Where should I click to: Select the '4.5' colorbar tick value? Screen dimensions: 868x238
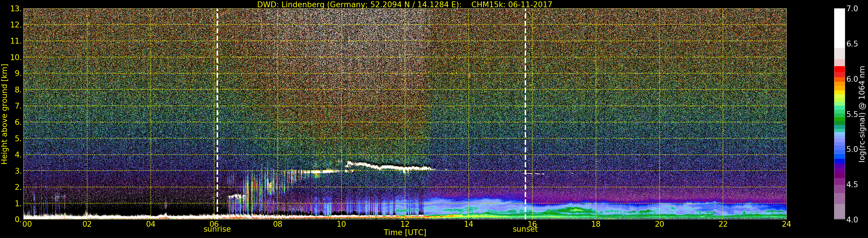pos(852,185)
